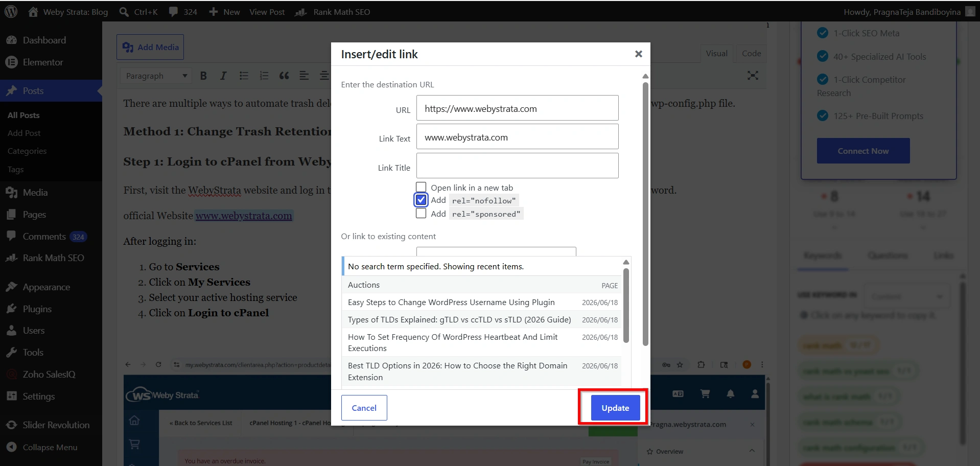Open Elementor in the sidebar
Image resolution: width=980 pixels, height=466 pixels.
point(43,62)
